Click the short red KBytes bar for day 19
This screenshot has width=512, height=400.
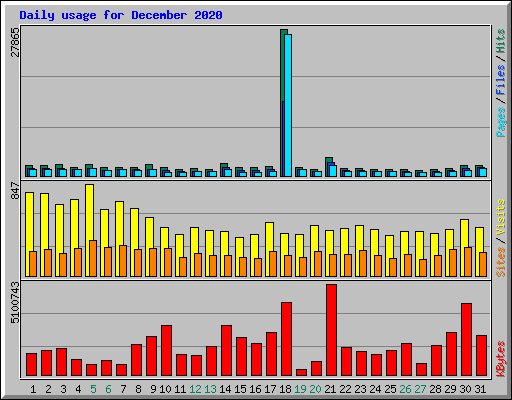coord(301,373)
